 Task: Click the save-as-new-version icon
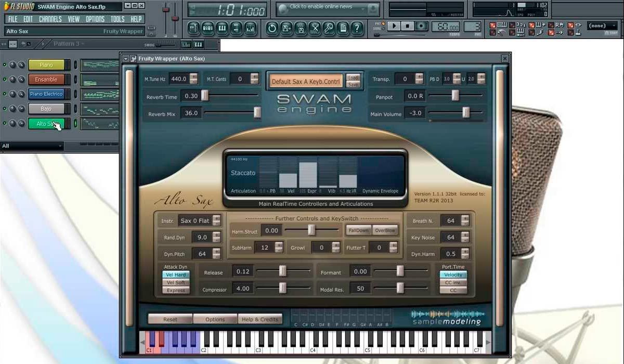tap(286, 28)
